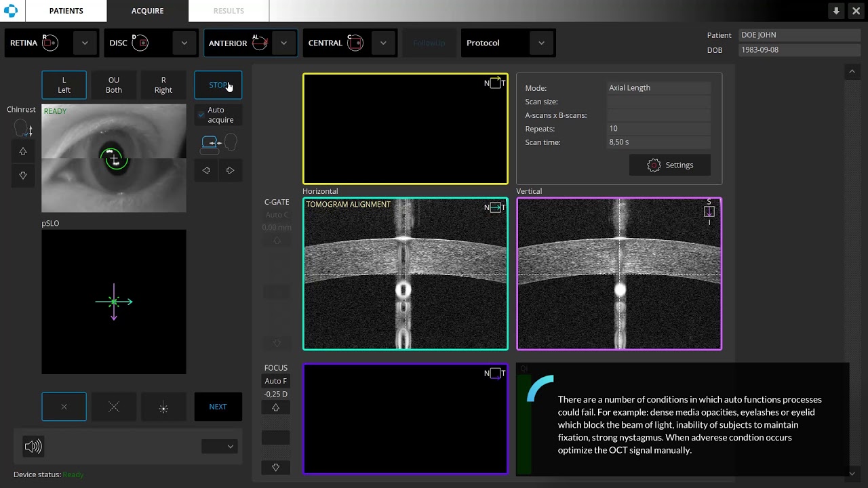Switch to the ACQUIRE tab
The height and width of the screenshot is (488, 868).
click(147, 11)
